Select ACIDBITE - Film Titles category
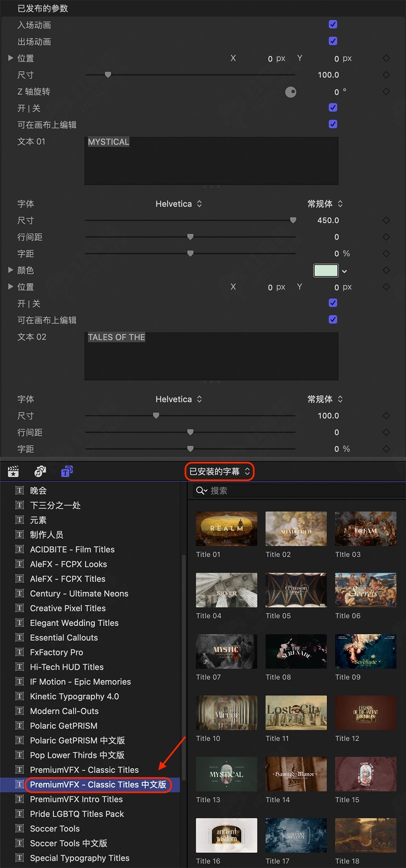 (72, 549)
